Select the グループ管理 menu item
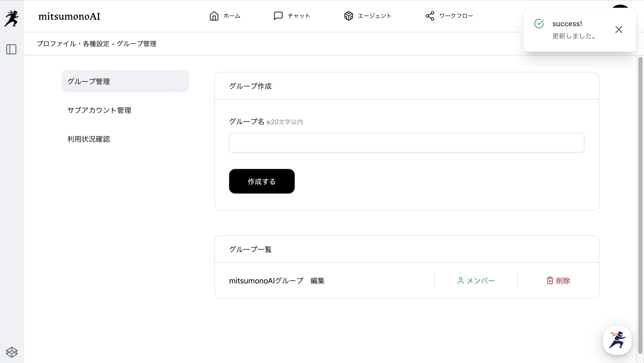This screenshot has width=644, height=363. click(125, 81)
